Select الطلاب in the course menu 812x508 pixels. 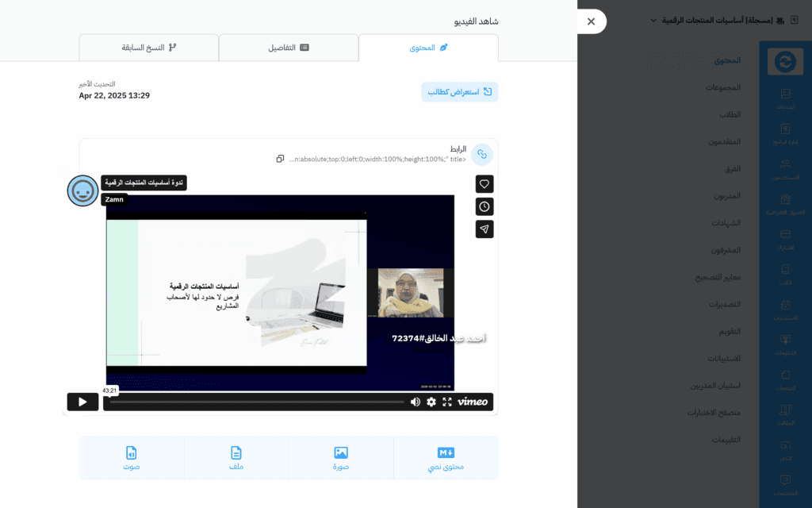730,114
